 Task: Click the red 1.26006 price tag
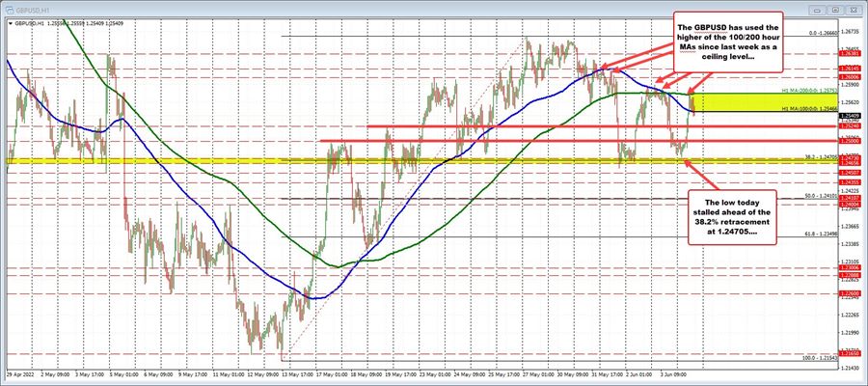point(850,77)
